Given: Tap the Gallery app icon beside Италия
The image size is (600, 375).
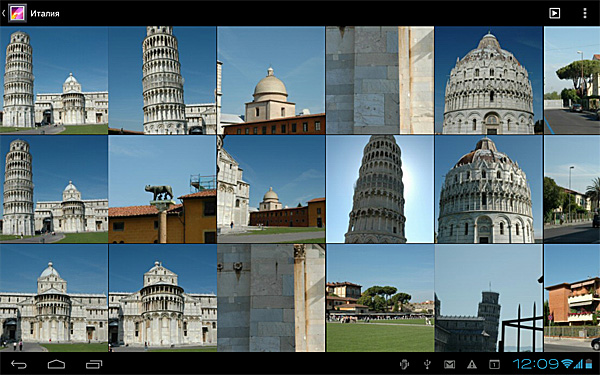Looking at the screenshot, I should coord(17,13).
